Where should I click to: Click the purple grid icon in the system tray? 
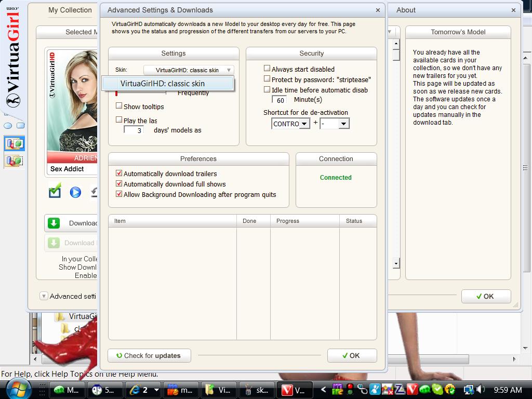[338, 389]
